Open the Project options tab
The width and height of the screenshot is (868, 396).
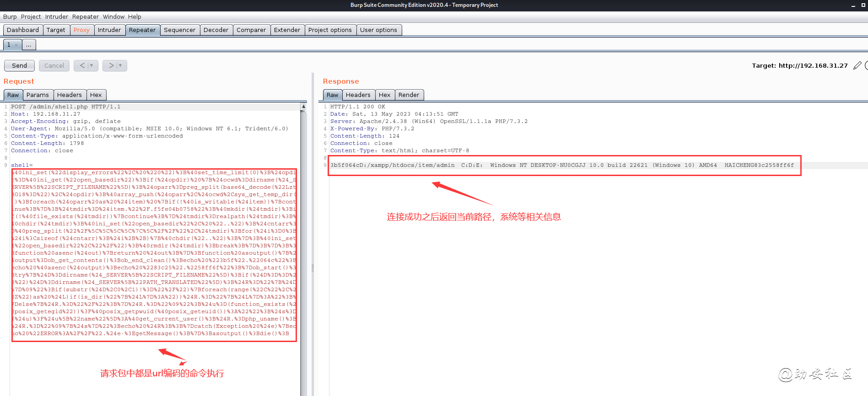click(330, 30)
